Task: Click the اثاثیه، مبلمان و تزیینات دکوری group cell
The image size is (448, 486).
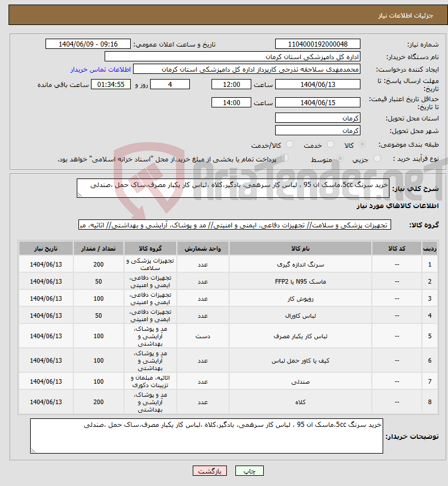Action: point(150,381)
